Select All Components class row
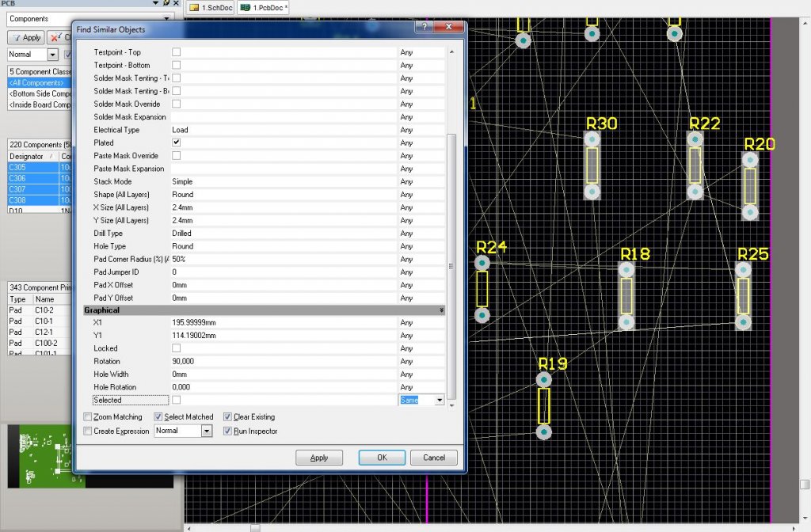The width and height of the screenshot is (811, 532). pos(40,82)
